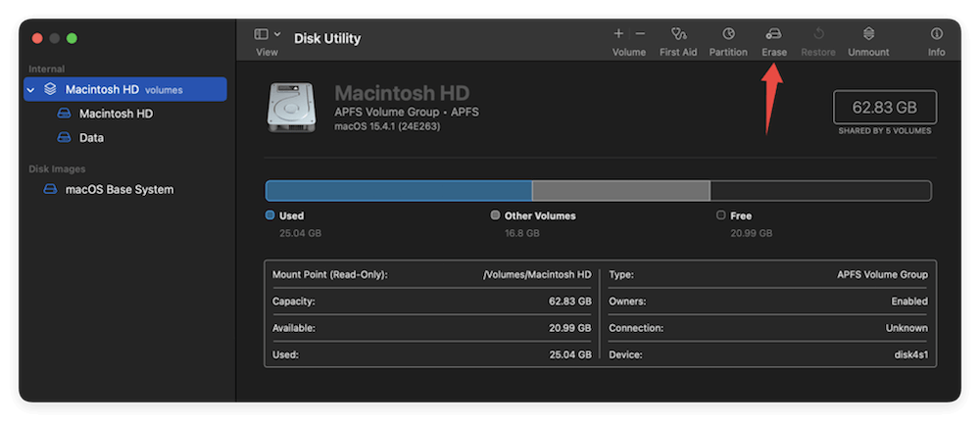Screen dimensions: 980x421
Task: Click the Capacity row label
Action: (x=294, y=302)
